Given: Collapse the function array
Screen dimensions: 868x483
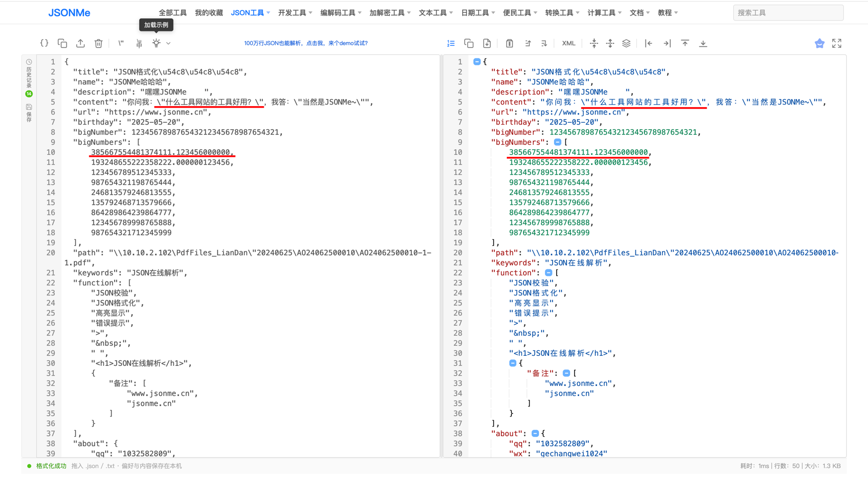Looking at the screenshot, I should coord(549,273).
